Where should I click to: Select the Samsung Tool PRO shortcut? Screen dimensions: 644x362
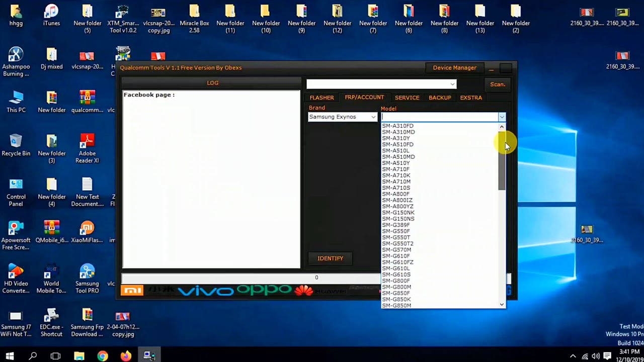coord(87,279)
